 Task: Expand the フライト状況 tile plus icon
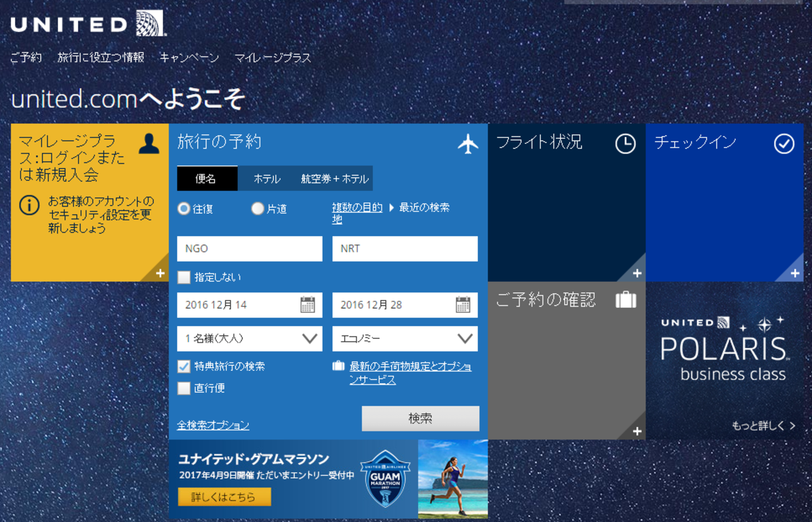[637, 273]
